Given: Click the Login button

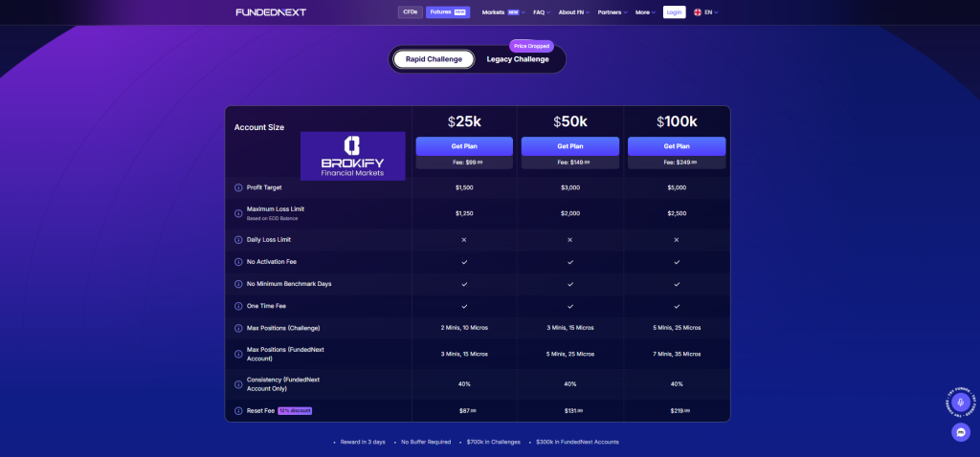Looking at the screenshot, I should tap(674, 12).
